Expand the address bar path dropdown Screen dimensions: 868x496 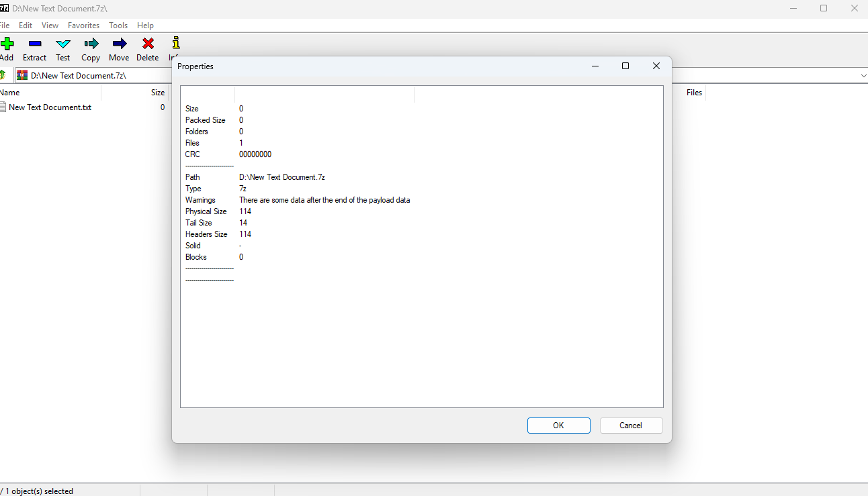(x=863, y=76)
